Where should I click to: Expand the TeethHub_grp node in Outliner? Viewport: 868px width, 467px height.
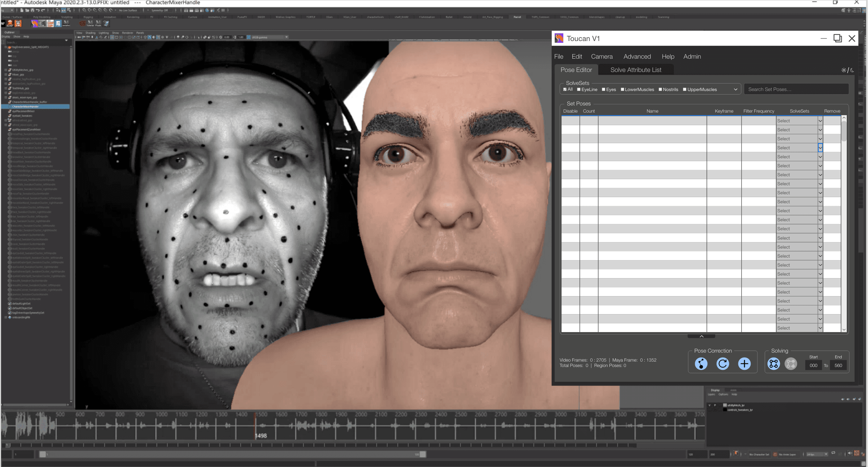pyautogui.click(x=6, y=88)
